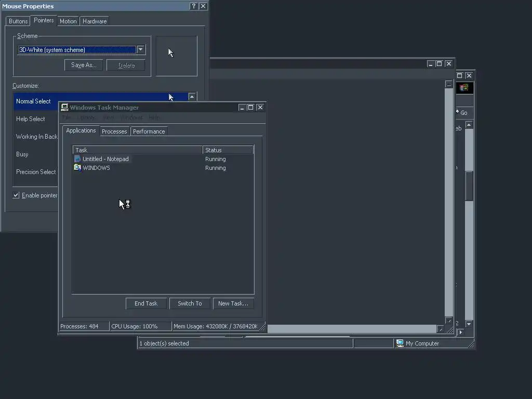The width and height of the screenshot is (532, 399).
Task: Click Running status of WINDOWS task
Action: click(216, 168)
